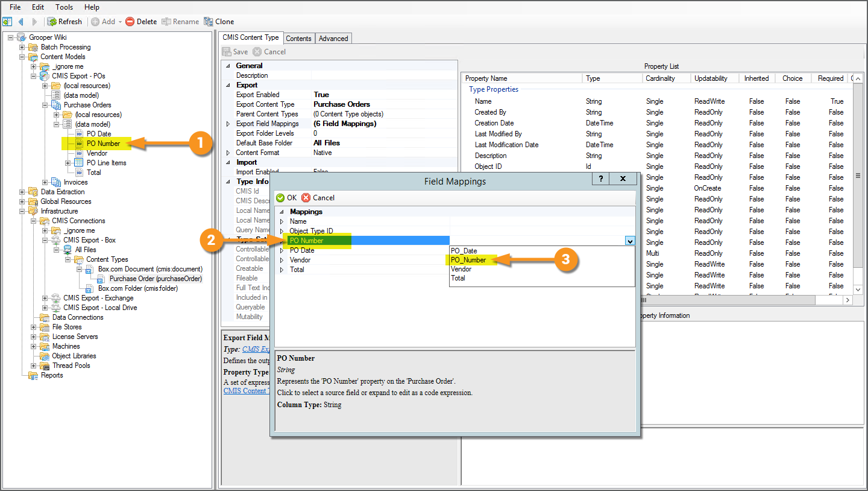
Task: Click the CMIS Export - Box connection icon
Action: 56,240
